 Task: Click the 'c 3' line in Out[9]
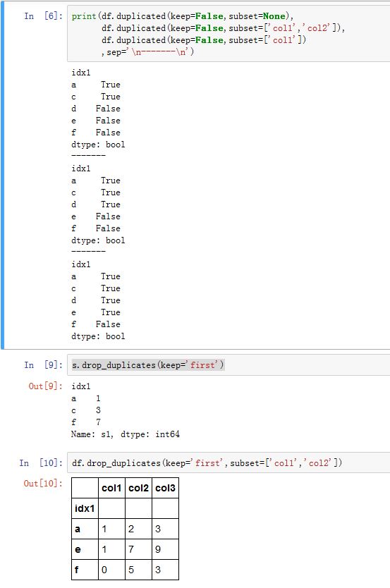[86, 410]
